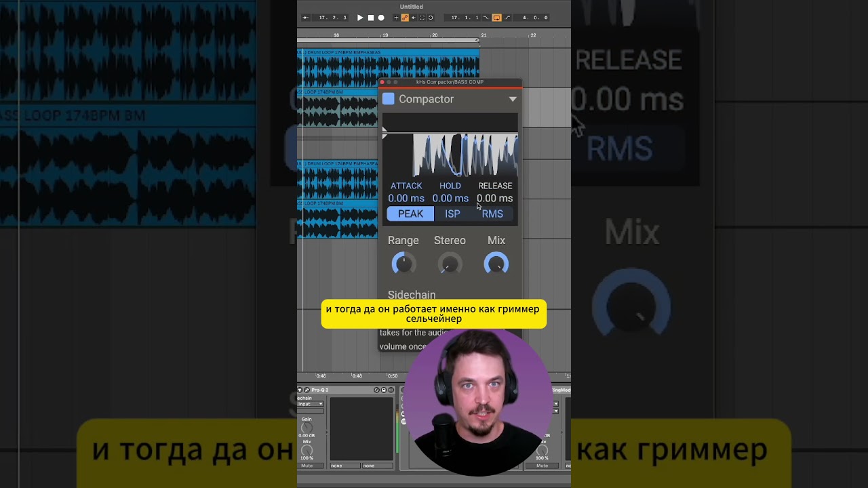Click bar 20 on the timeline ruler
Image resolution: width=868 pixels, height=488 pixels.
[435, 35]
